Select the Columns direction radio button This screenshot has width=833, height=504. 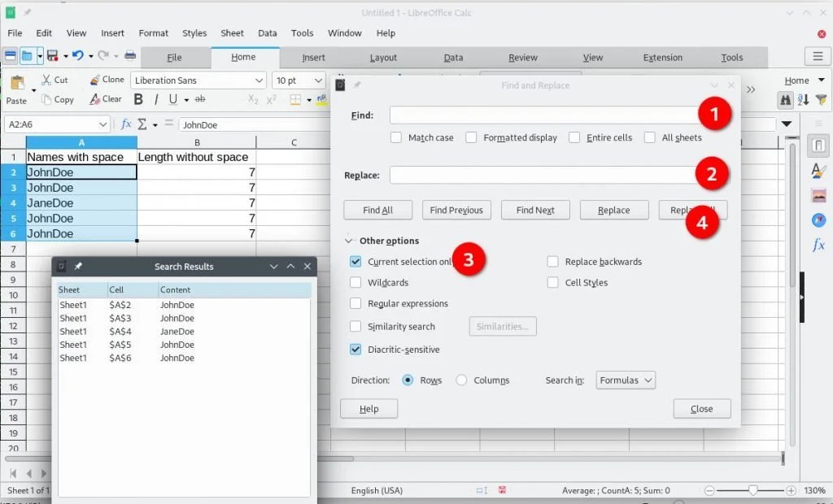point(460,380)
